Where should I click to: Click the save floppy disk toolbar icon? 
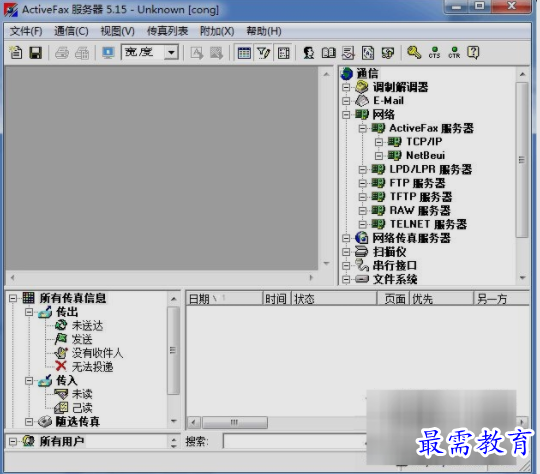35,53
